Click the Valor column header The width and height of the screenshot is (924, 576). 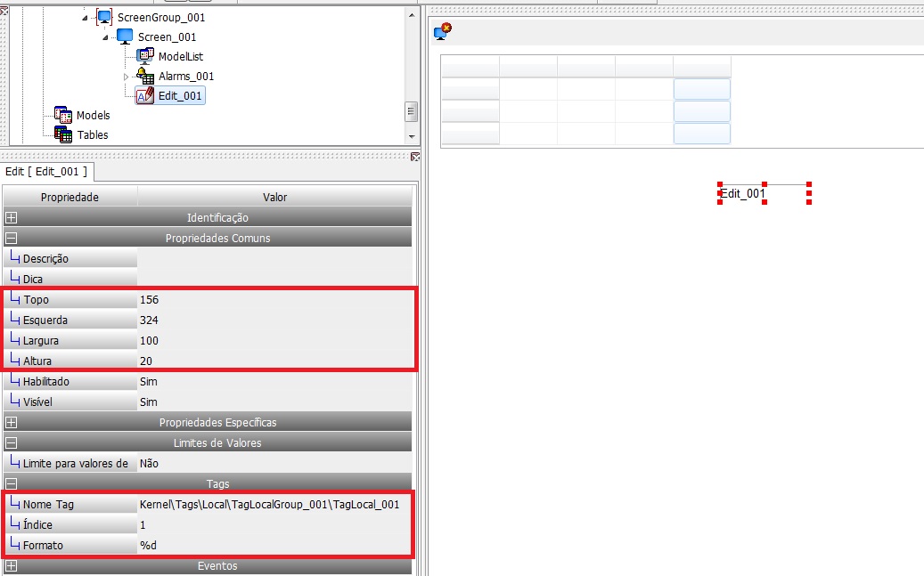coord(274,197)
